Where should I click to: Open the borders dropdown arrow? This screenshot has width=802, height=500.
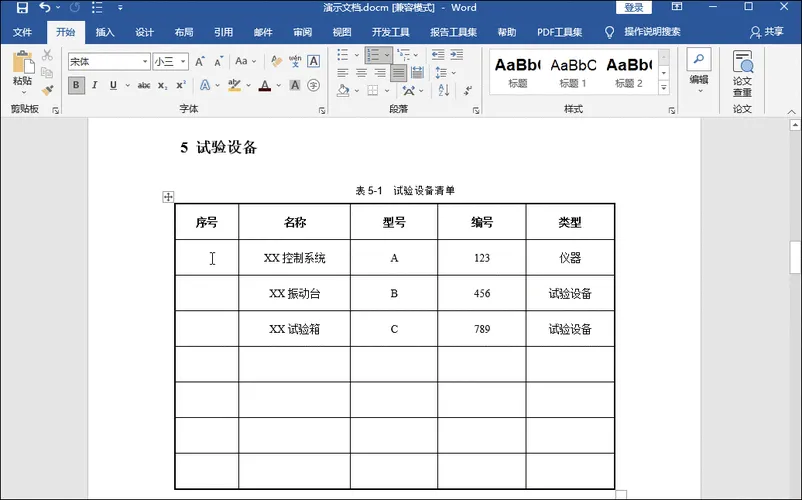coord(387,91)
